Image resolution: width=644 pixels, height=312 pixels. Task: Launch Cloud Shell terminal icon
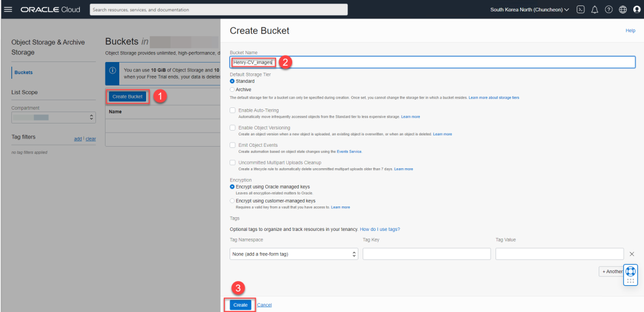tap(580, 10)
